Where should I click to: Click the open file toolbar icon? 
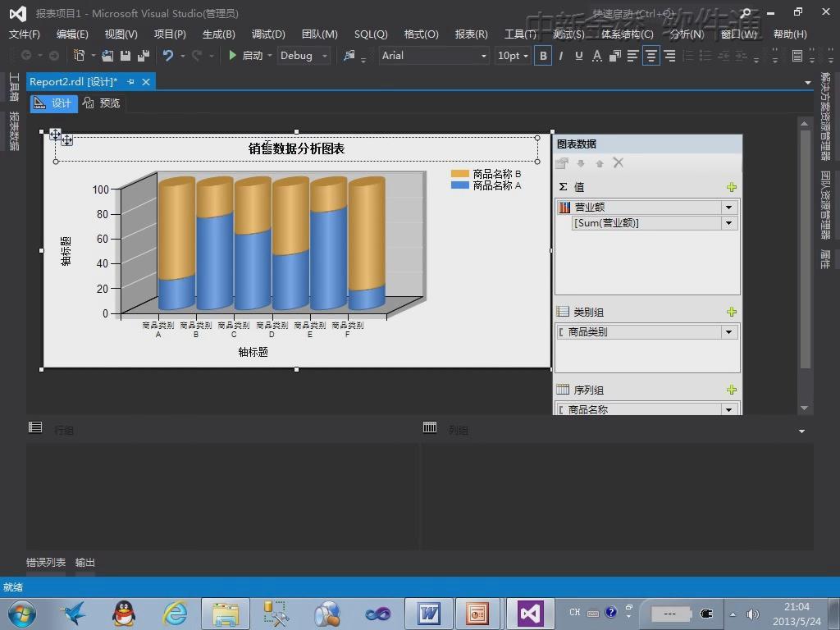(107, 55)
